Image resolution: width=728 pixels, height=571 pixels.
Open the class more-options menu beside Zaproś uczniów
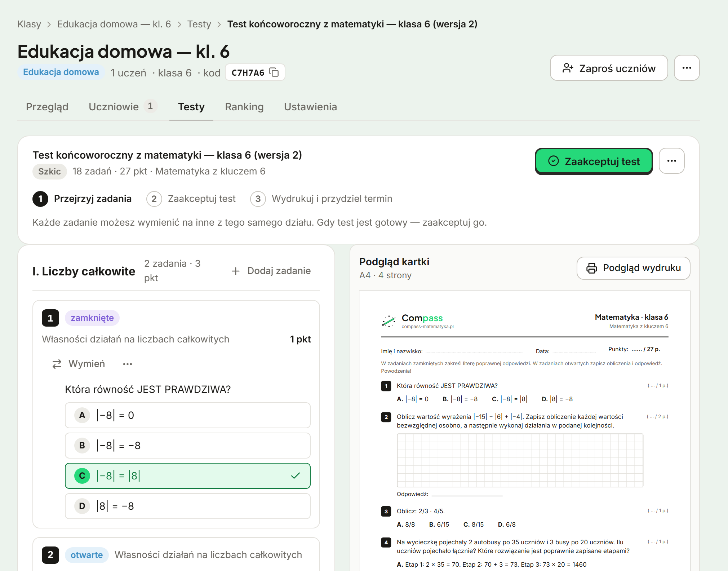pos(687,68)
